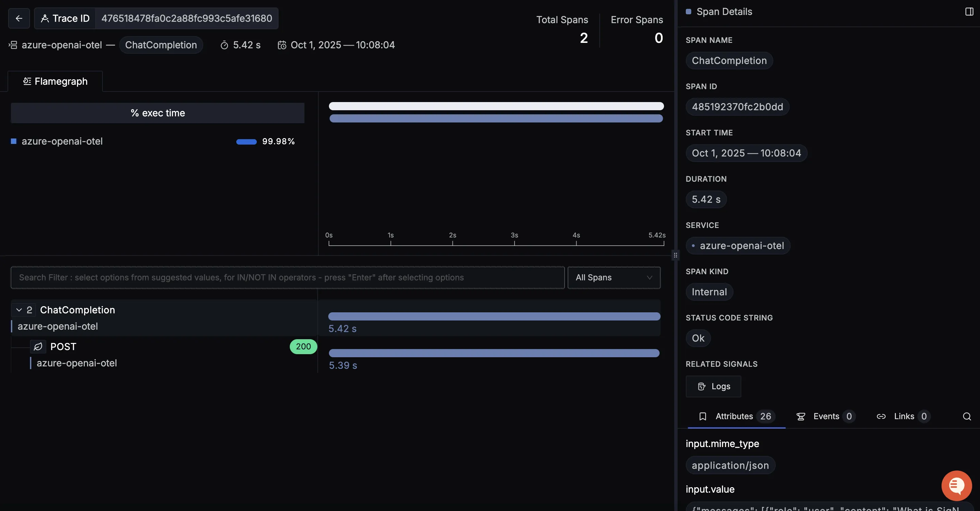Click the Logs related signals button

[713, 386]
